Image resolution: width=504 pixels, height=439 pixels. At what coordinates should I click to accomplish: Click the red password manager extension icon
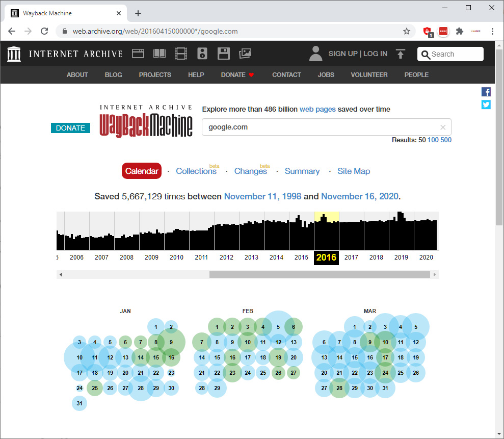[443, 31]
